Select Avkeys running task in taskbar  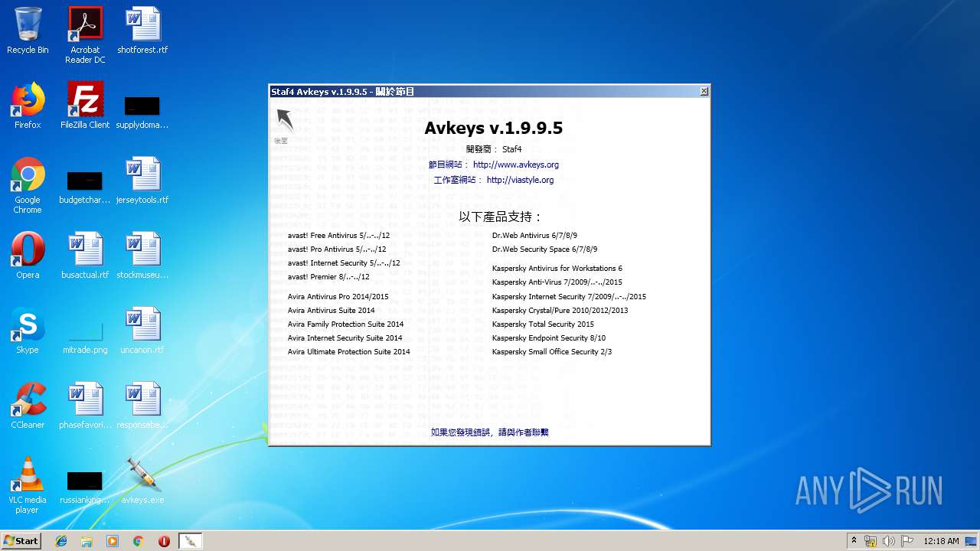pyautogui.click(x=190, y=541)
